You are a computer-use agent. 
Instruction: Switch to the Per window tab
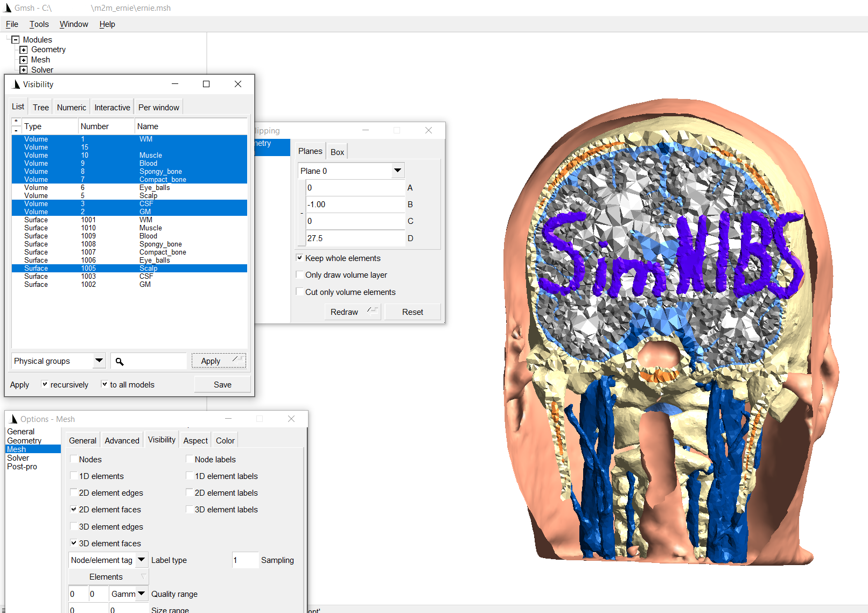tap(159, 107)
